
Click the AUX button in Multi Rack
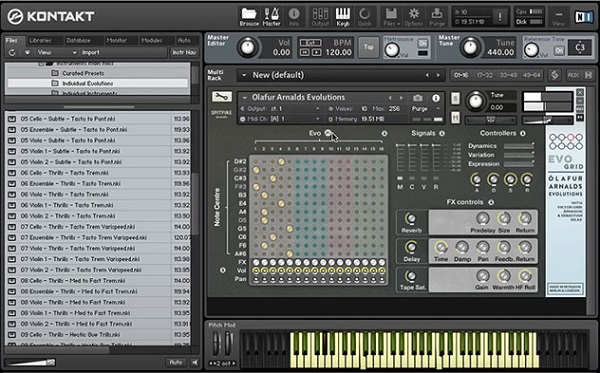click(573, 75)
